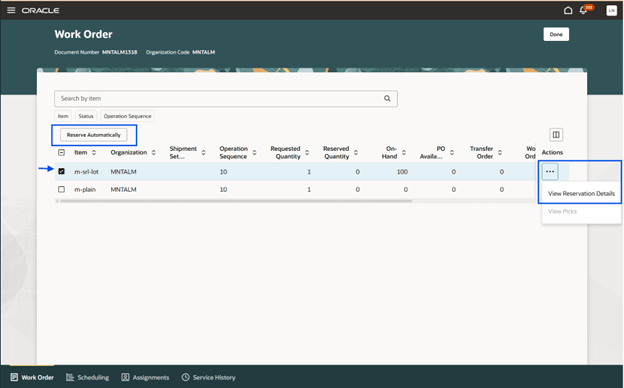This screenshot has height=388, width=624.
Task: Toggle the select-all header checkbox
Action: 61,152
